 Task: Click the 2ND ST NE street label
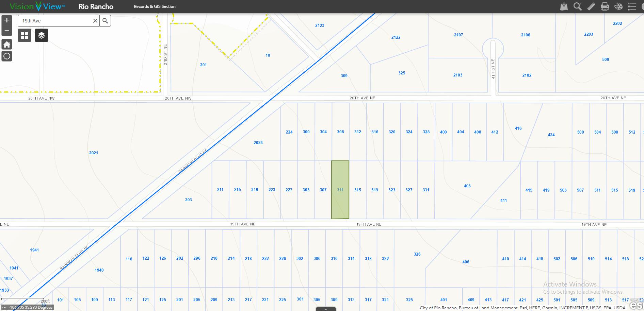165,54
